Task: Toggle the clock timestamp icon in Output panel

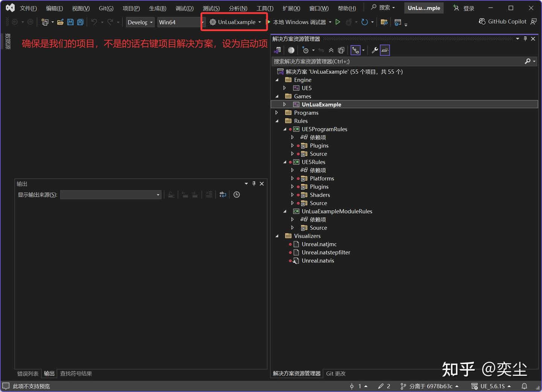Action: point(236,194)
